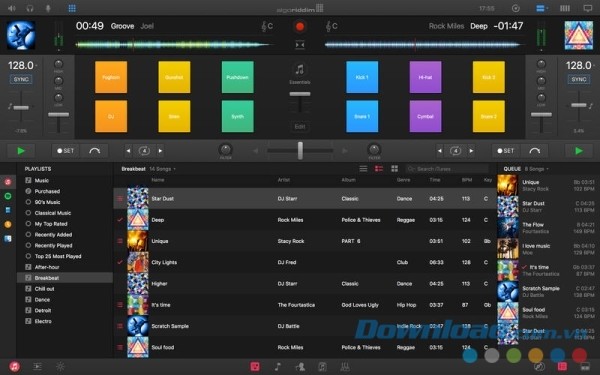Trigger the Kick 1 drum pad
600x375 pixels.
tap(362, 77)
